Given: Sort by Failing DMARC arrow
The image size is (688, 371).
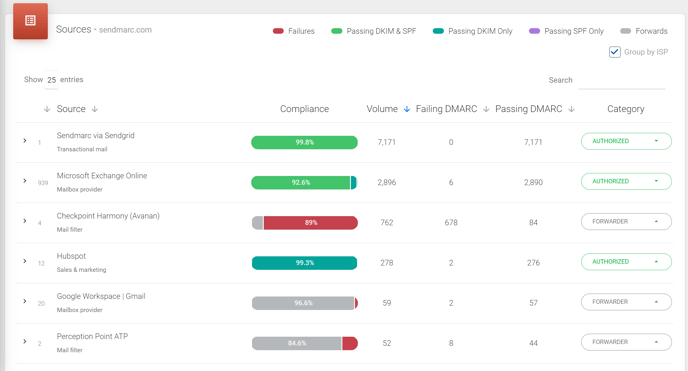Looking at the screenshot, I should click(486, 109).
